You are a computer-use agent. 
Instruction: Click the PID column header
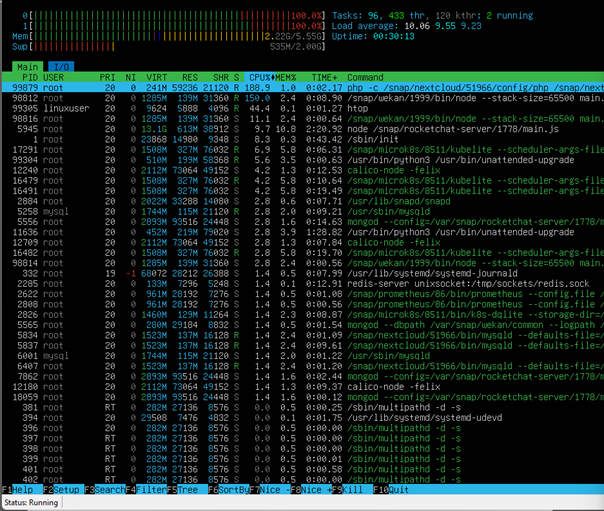pyautogui.click(x=29, y=77)
